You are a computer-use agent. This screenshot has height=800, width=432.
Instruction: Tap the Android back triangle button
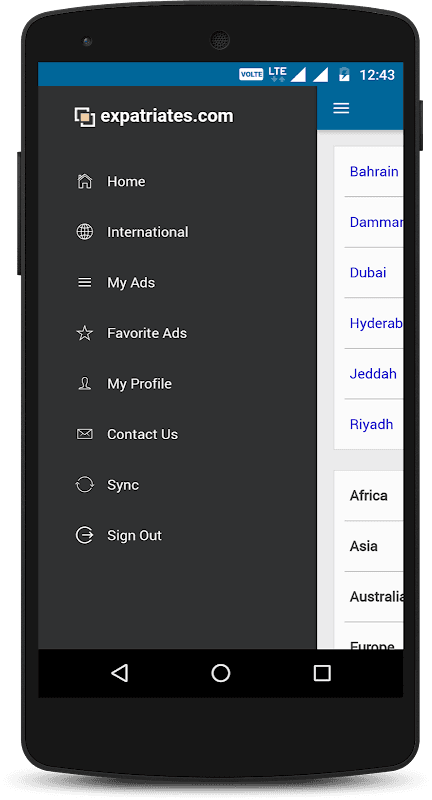click(120, 673)
